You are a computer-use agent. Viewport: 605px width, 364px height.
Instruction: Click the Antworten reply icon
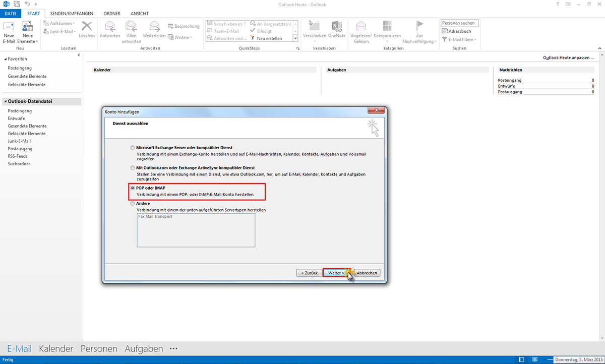point(109,26)
